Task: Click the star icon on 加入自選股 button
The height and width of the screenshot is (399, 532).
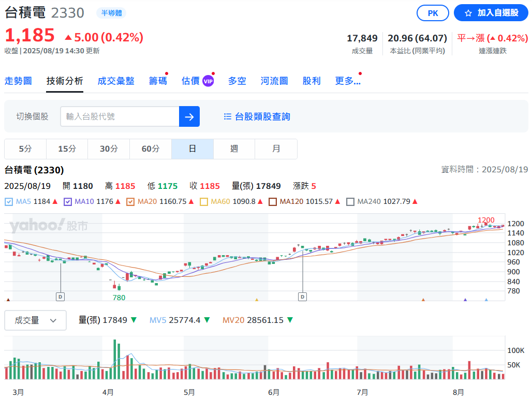Action: 469,13
